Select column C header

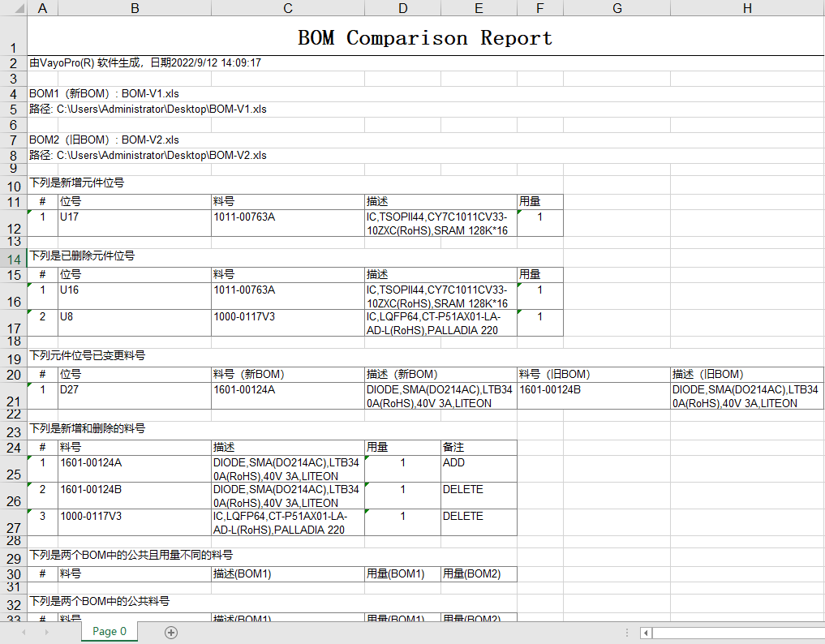(287, 8)
